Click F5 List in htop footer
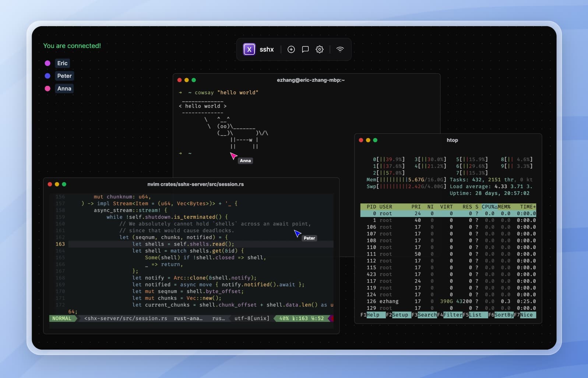Screen dimensions: 588x378 475,315
